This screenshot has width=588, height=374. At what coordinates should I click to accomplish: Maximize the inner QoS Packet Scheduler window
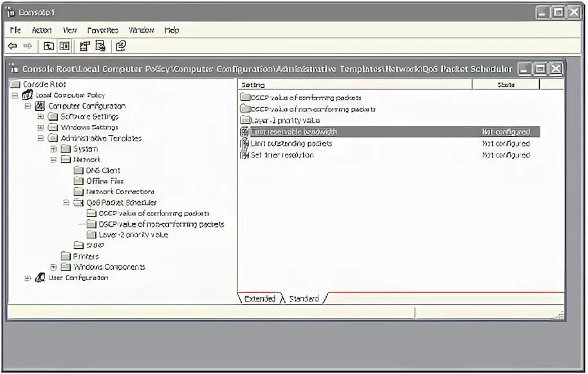540,69
